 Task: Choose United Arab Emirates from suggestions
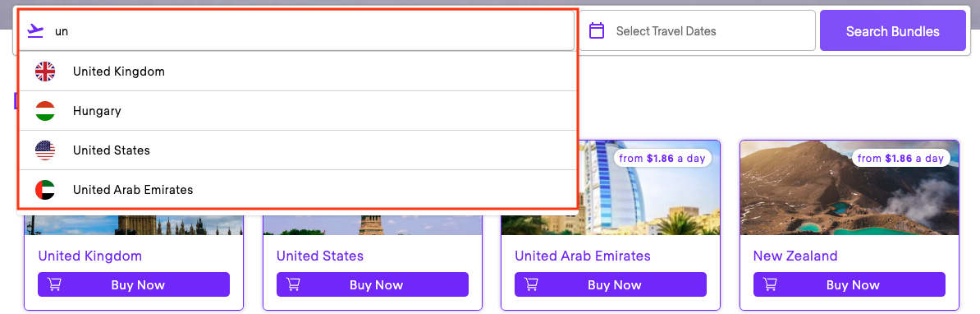pyautogui.click(x=297, y=190)
